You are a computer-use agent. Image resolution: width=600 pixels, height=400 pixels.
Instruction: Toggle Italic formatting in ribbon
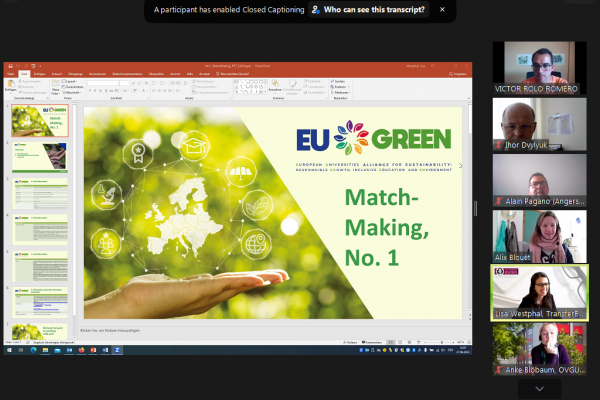(95, 91)
